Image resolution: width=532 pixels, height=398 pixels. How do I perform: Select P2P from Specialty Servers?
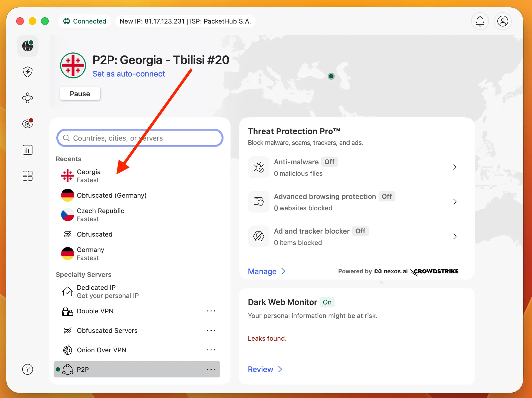(82, 369)
